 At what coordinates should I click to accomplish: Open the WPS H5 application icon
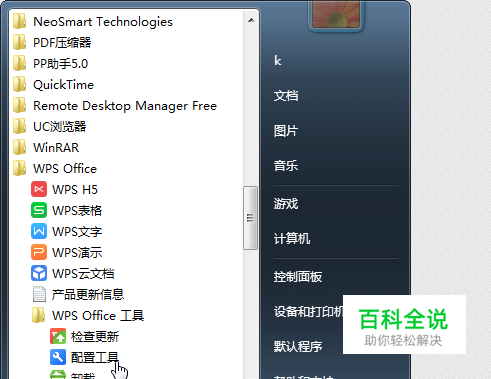(39, 190)
